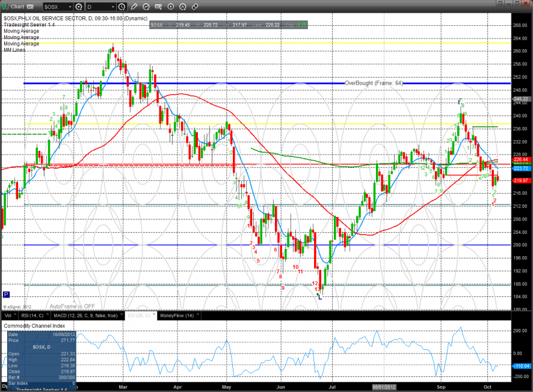The width and height of the screenshot is (533, 392).
Task: Click the 219.97 last price marker
Action: 521,181
